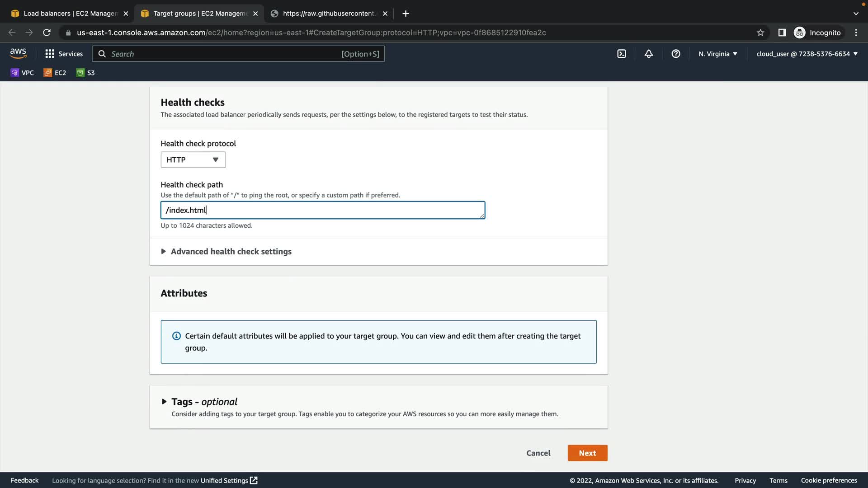This screenshot has width=868, height=488.
Task: Bookmark page with star icon
Action: (x=760, y=33)
